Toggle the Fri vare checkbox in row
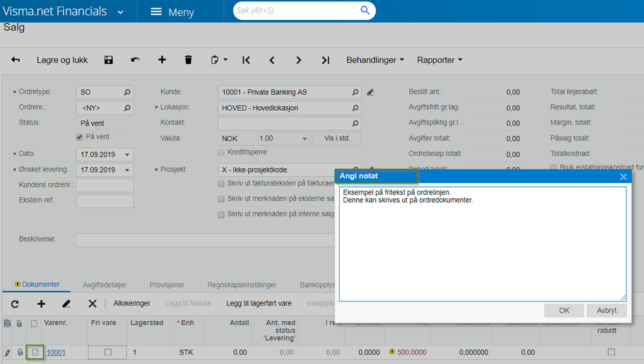 108,352
